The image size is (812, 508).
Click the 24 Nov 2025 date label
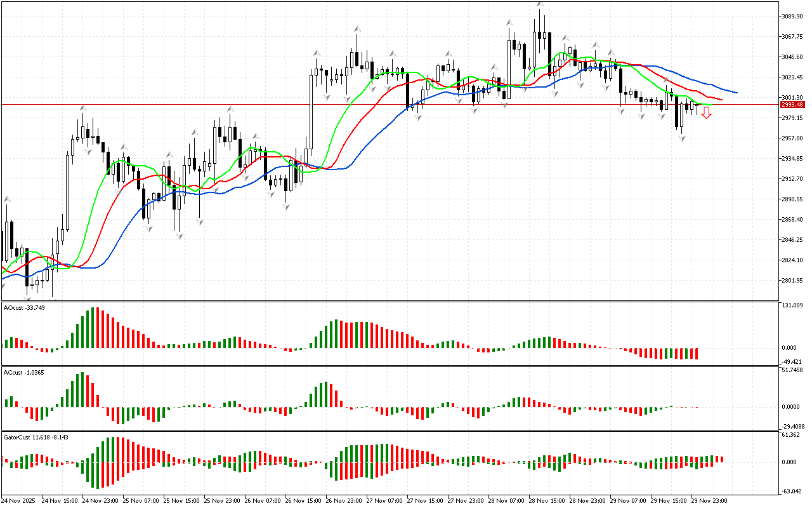(20, 501)
